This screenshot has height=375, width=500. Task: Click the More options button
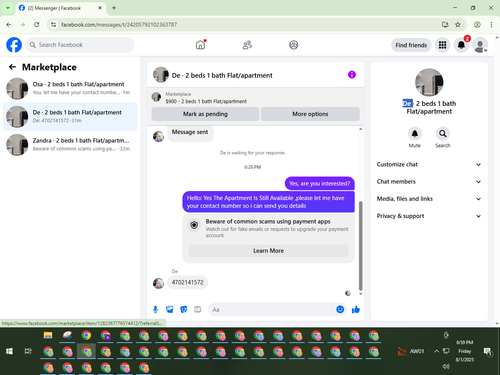pos(310,114)
